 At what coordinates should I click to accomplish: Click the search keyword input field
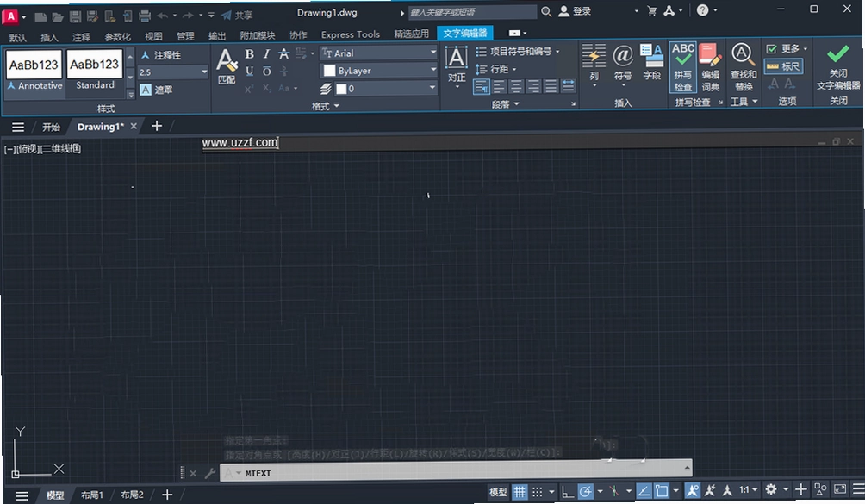472,11
